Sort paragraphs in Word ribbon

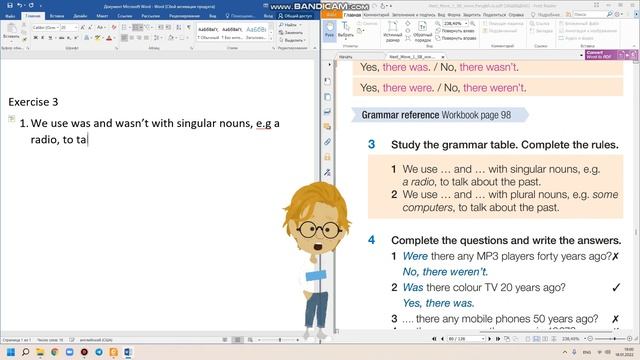[x=179, y=27]
